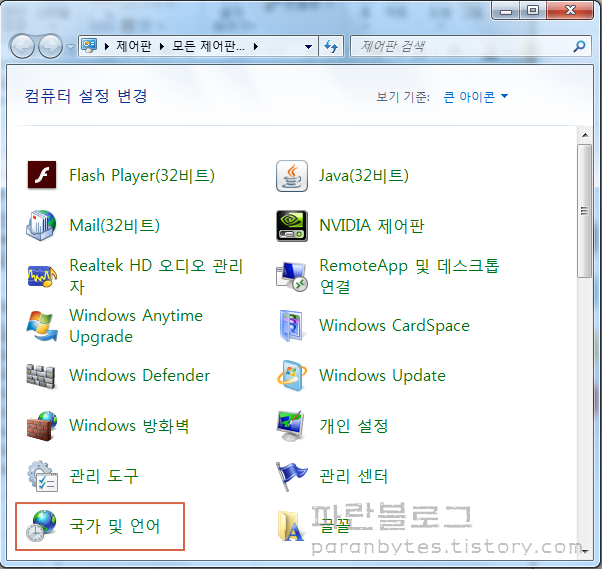
Task: Expand the arrow before 제어판 breadcrumb
Action: click(107, 47)
